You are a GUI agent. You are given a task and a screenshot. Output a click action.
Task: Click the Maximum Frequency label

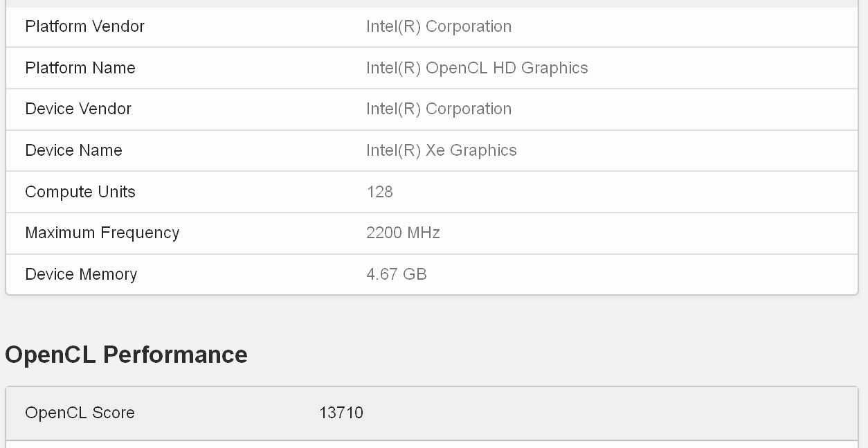(102, 233)
